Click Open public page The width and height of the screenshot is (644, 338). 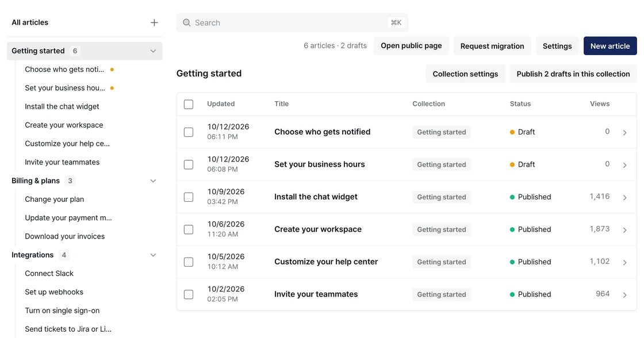tap(411, 46)
